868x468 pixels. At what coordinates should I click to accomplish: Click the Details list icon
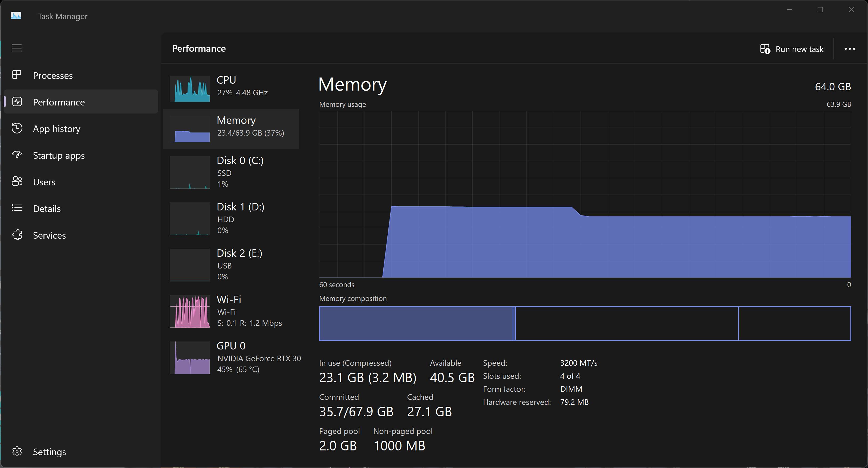coord(17,208)
